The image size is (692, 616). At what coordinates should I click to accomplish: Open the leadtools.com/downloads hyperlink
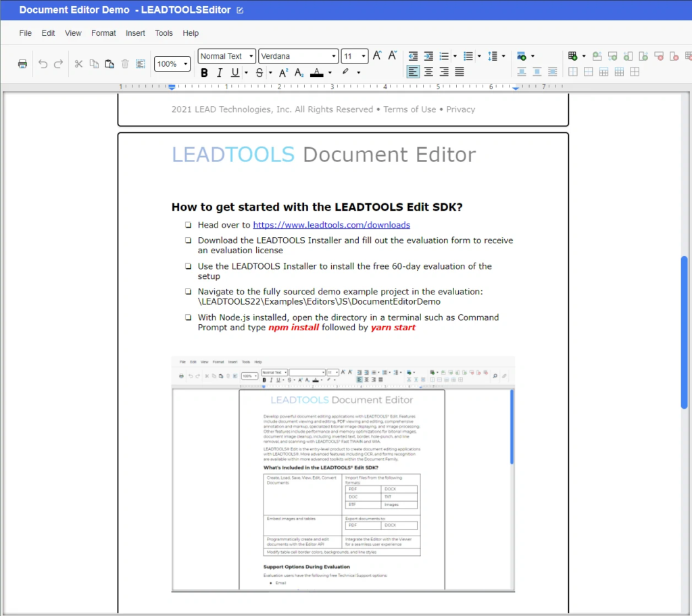[x=331, y=224]
